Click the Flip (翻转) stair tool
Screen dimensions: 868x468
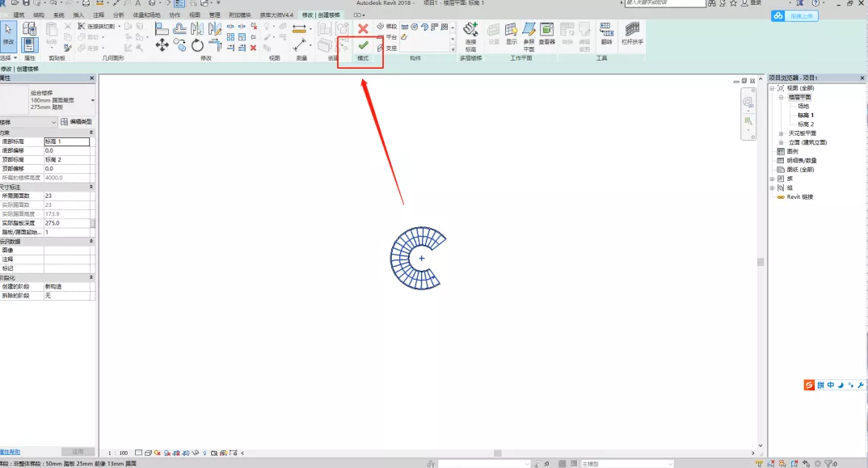click(606, 33)
